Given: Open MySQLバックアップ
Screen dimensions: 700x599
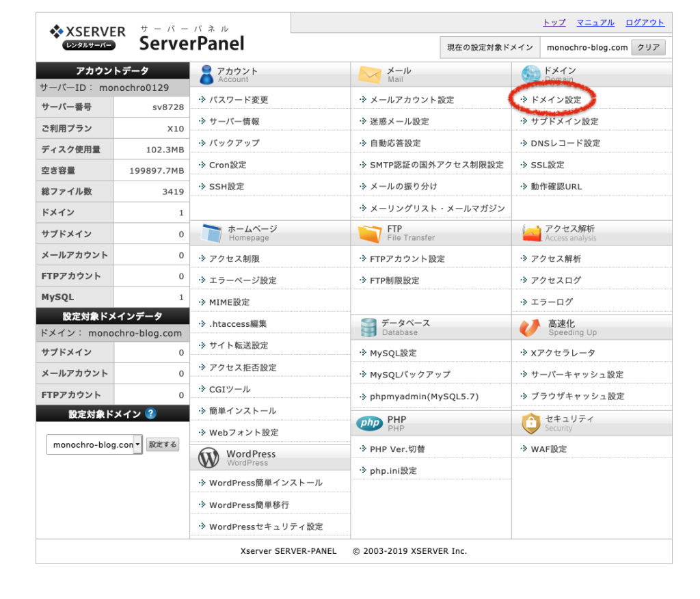Looking at the screenshot, I should point(410,374).
